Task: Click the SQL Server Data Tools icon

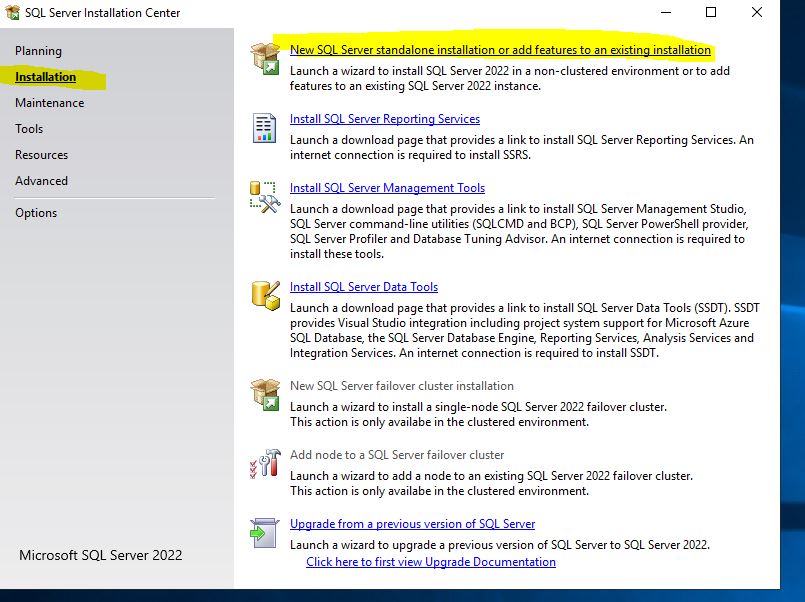Action: click(265, 296)
